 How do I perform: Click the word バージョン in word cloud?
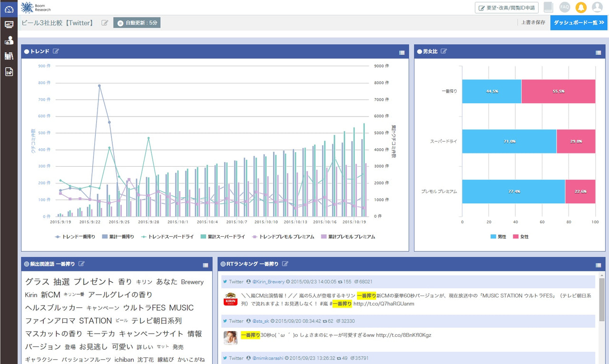pyautogui.click(x=43, y=347)
